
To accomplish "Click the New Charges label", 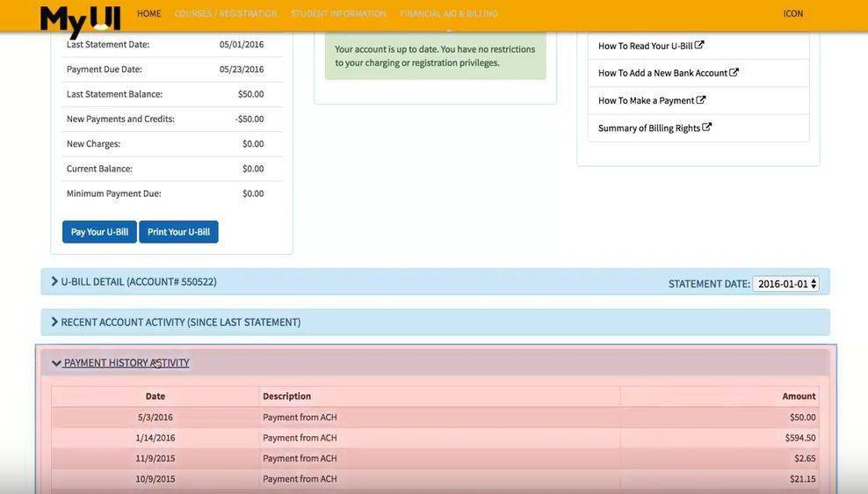I will pyautogui.click(x=93, y=144).
